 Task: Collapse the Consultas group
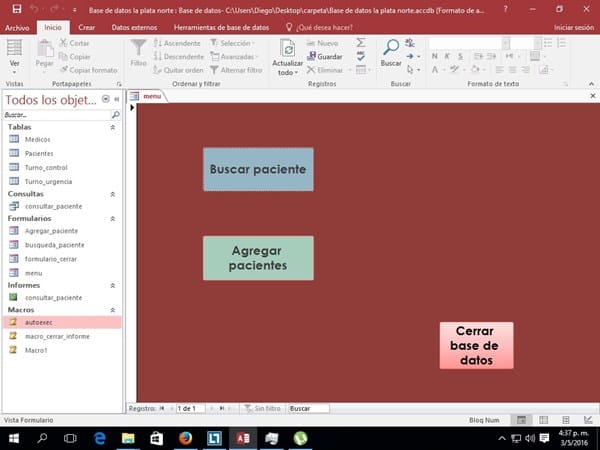point(112,194)
